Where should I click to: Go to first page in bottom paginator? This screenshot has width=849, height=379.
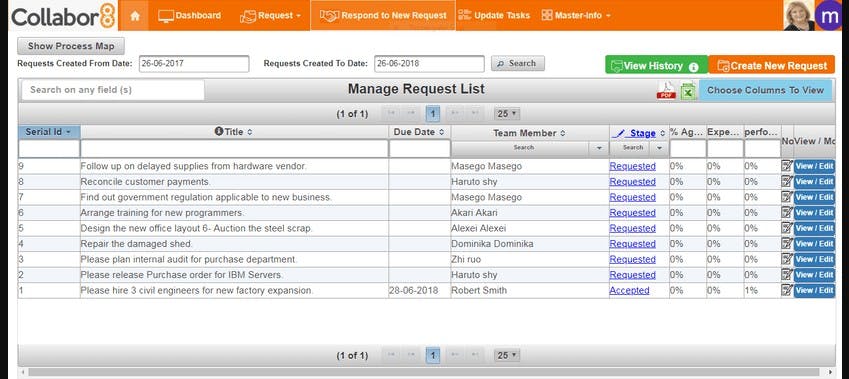pyautogui.click(x=391, y=355)
